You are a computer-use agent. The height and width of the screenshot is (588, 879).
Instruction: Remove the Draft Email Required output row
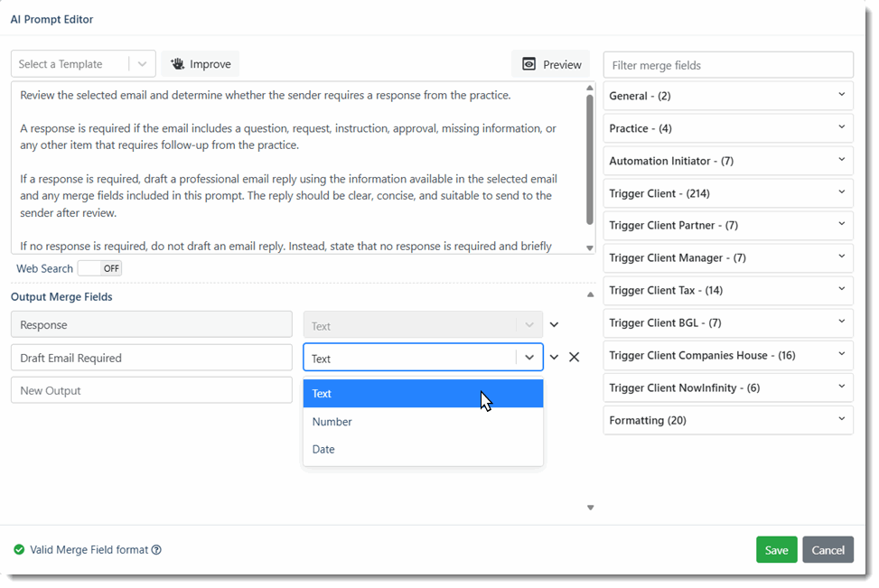point(574,357)
